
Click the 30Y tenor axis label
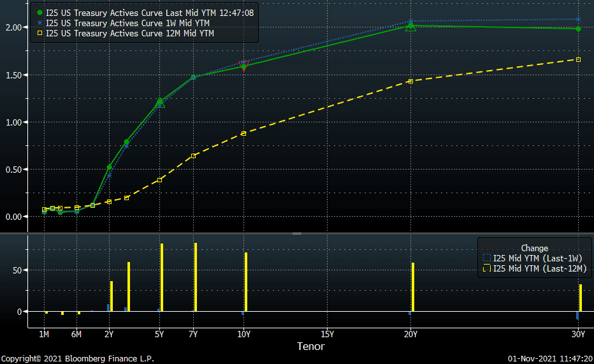(578, 334)
